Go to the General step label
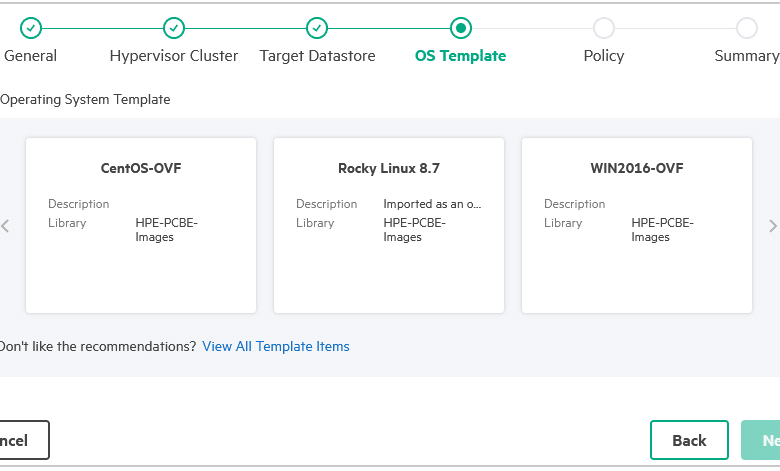 (x=30, y=56)
